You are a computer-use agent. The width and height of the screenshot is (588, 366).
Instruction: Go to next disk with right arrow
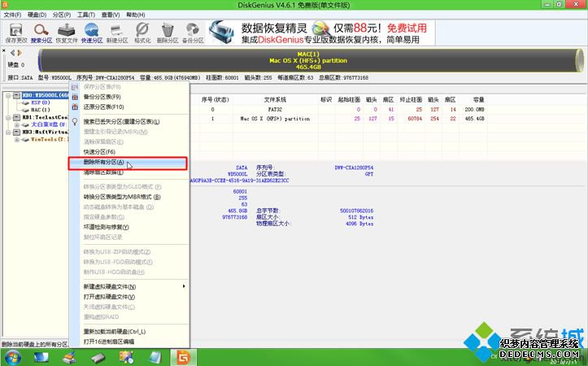(20, 53)
